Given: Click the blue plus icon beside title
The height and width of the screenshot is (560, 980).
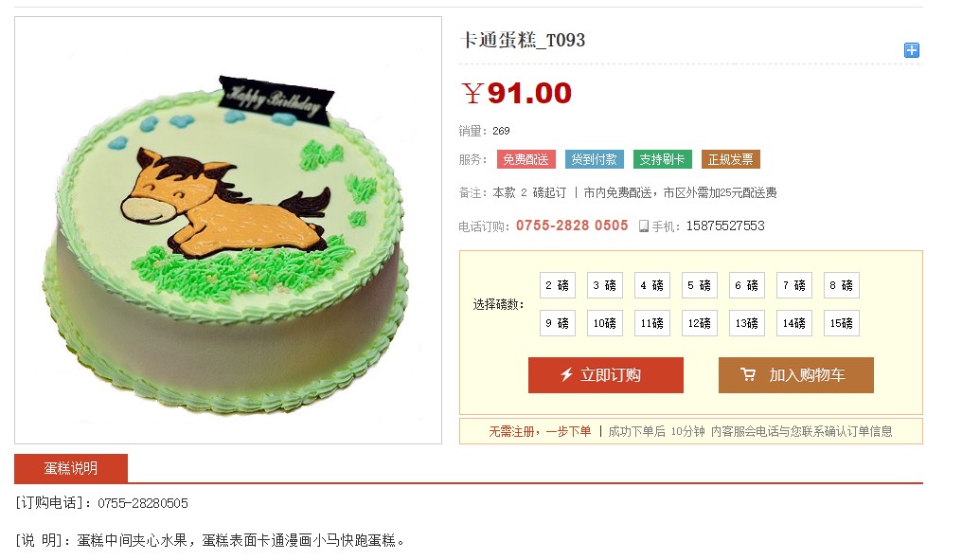Looking at the screenshot, I should click(911, 50).
